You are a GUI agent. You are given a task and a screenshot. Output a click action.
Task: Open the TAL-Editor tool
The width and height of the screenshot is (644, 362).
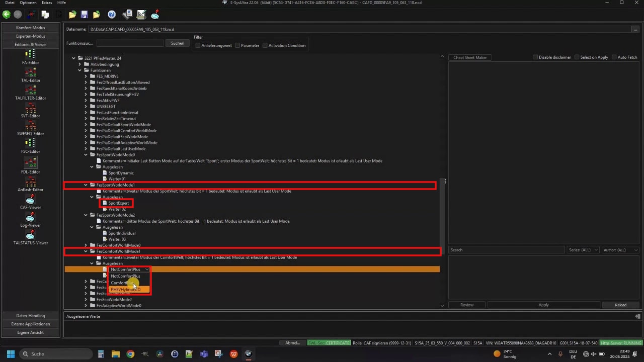click(30, 73)
